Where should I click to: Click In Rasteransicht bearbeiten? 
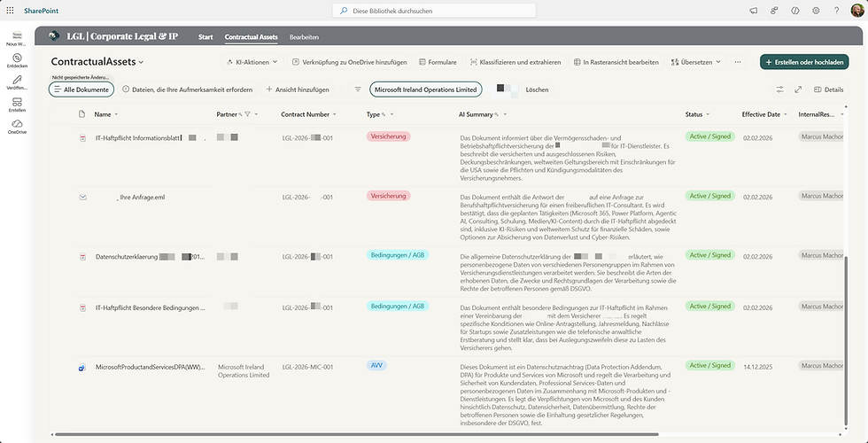coord(616,62)
